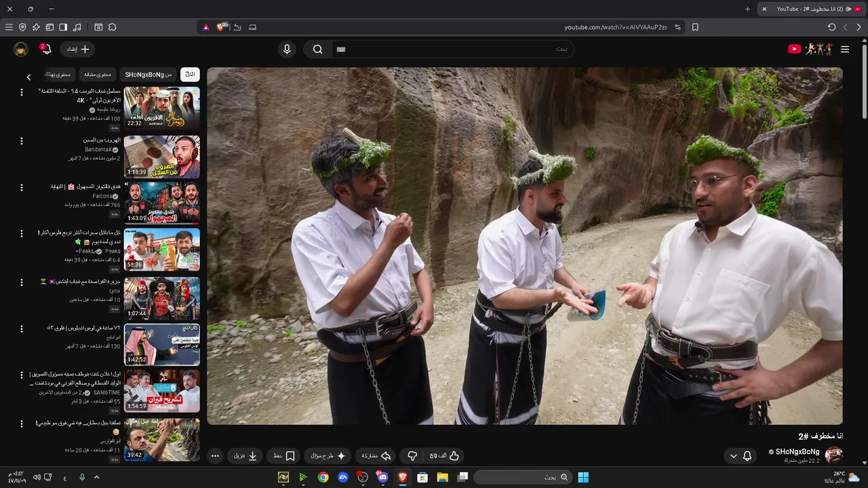
Task: Click the Brave VPN shield icon
Action: 22,27
